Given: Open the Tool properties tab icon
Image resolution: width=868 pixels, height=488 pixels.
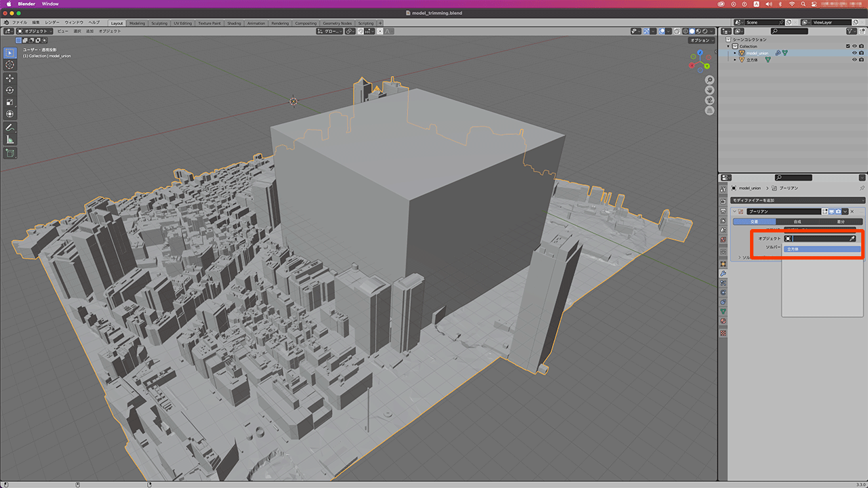Looking at the screenshot, I should [x=723, y=189].
